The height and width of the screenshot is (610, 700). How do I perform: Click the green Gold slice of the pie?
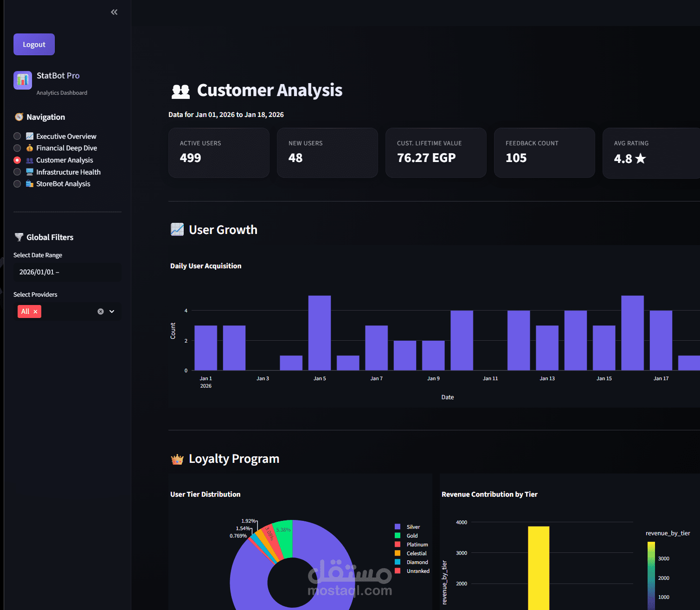284,538
